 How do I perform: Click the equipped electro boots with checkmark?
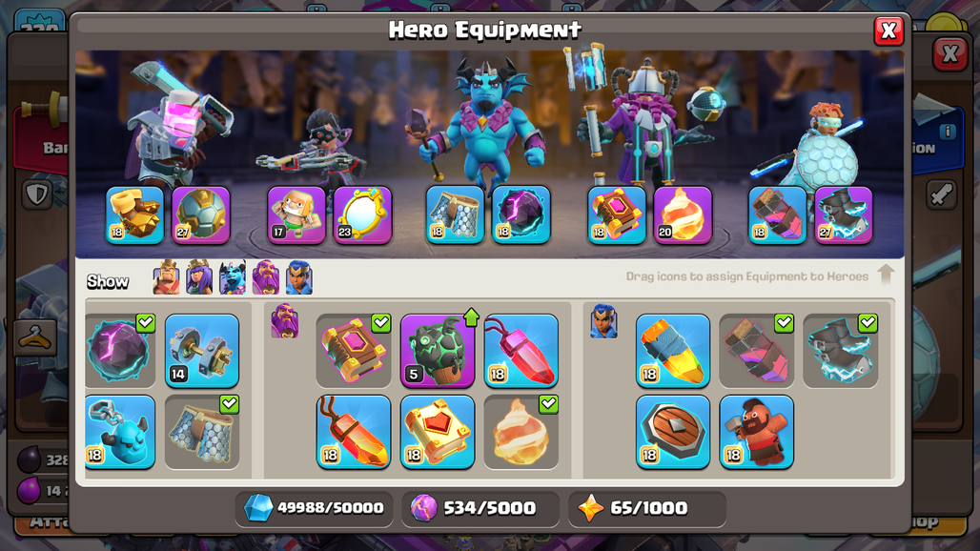pos(841,351)
